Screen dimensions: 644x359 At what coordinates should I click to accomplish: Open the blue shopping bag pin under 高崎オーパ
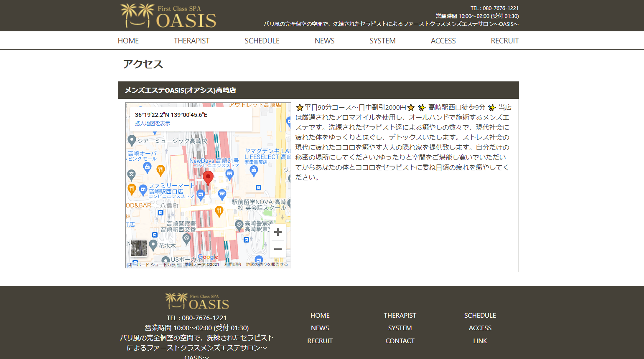[147, 168]
